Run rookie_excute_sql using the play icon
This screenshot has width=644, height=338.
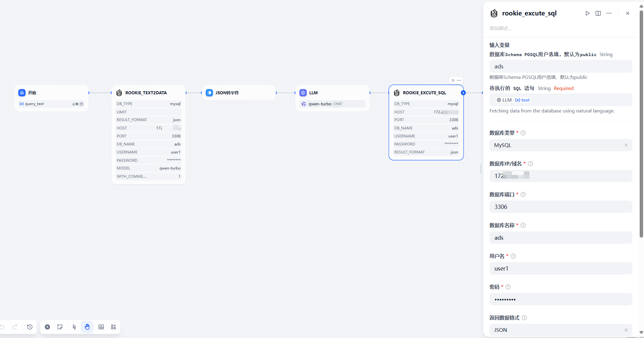(587, 13)
